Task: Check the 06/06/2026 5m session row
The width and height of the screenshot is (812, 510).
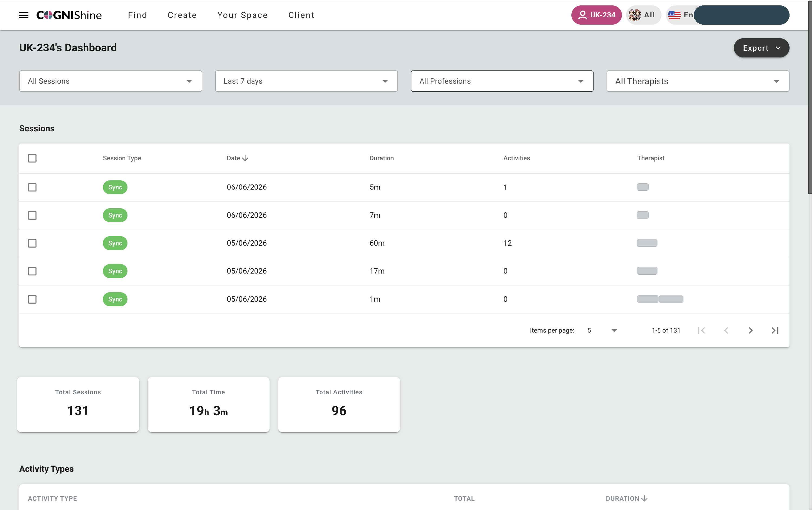Action: [x=32, y=187]
